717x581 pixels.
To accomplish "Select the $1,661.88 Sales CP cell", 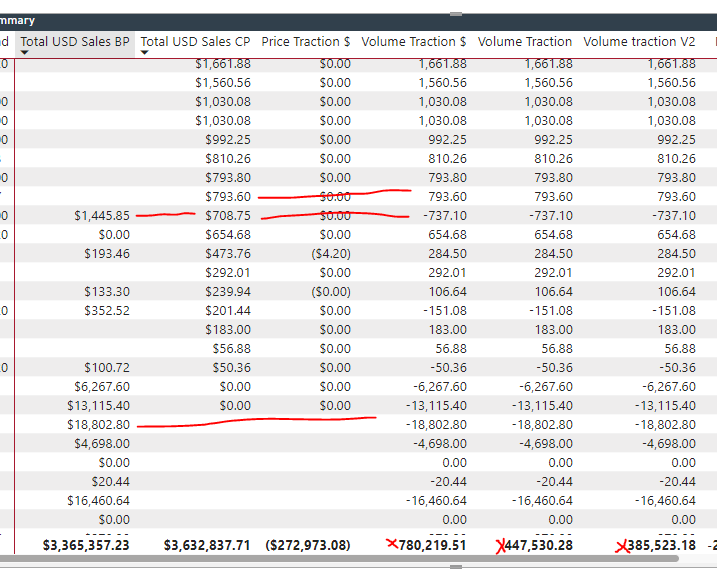I will coord(223,64).
